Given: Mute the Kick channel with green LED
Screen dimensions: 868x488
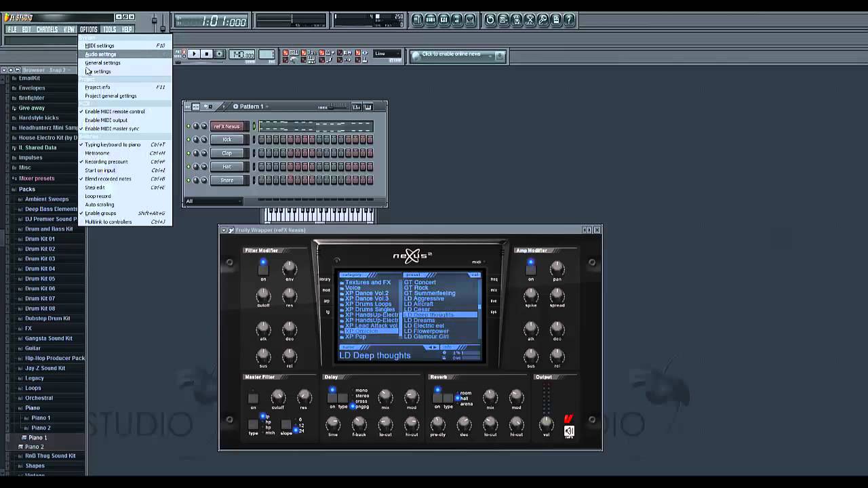Looking at the screenshot, I should [x=188, y=140].
